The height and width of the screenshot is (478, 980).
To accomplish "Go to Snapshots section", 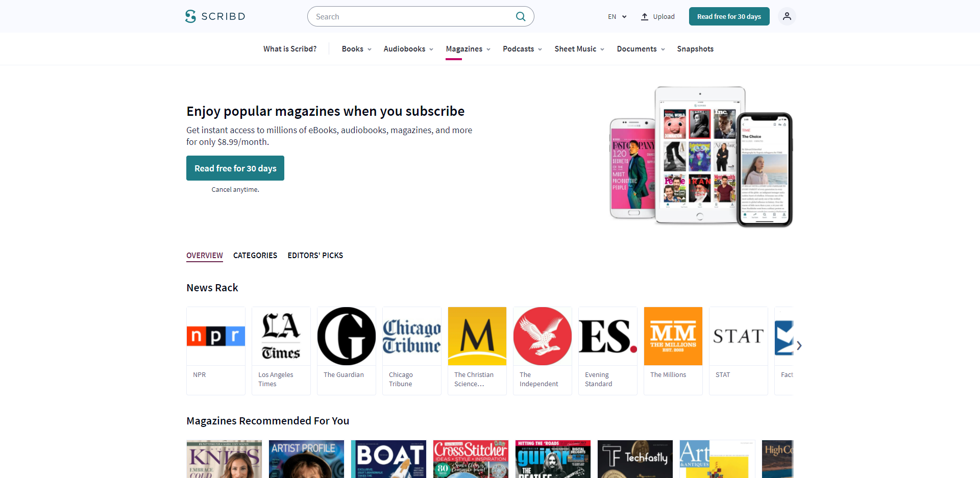I will (695, 49).
